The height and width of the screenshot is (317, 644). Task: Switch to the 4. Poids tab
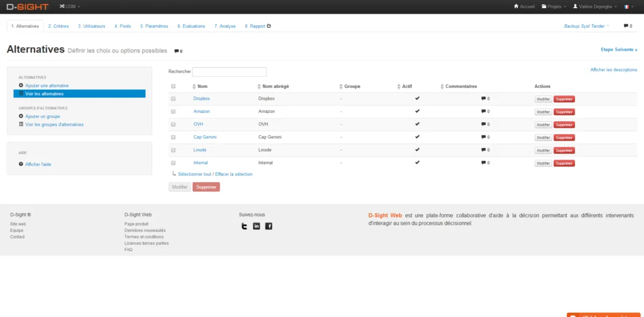tap(122, 26)
